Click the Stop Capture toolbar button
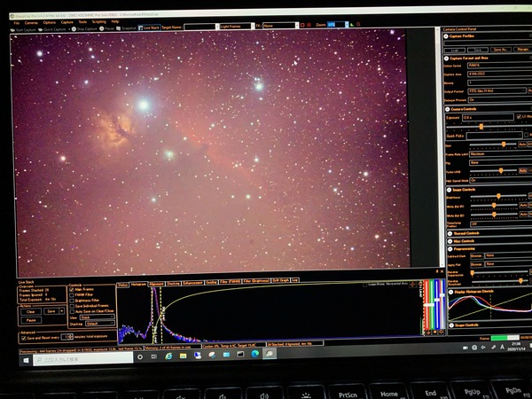Image resolution: width=532 pixels, height=399 pixels. pyautogui.click(x=84, y=29)
